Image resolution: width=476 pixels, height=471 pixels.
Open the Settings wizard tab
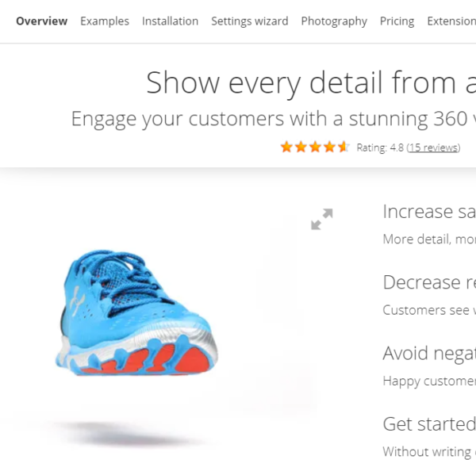pyautogui.click(x=250, y=21)
